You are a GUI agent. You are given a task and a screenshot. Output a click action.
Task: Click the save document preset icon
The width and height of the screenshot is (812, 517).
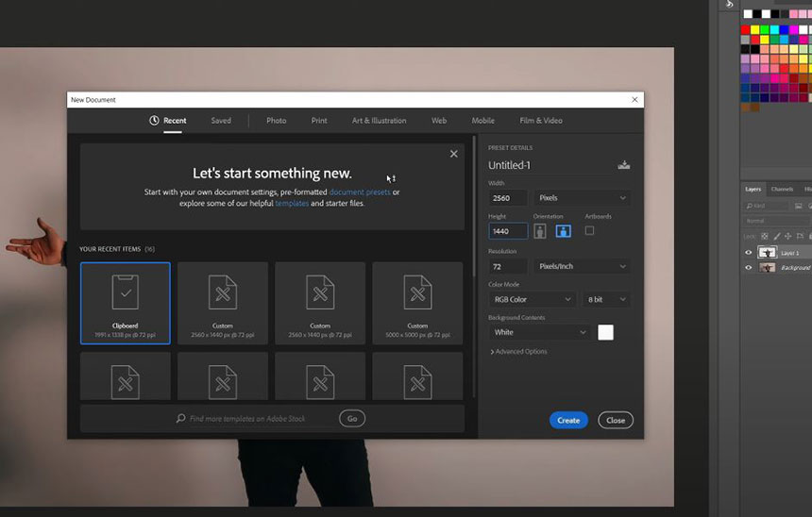point(623,165)
